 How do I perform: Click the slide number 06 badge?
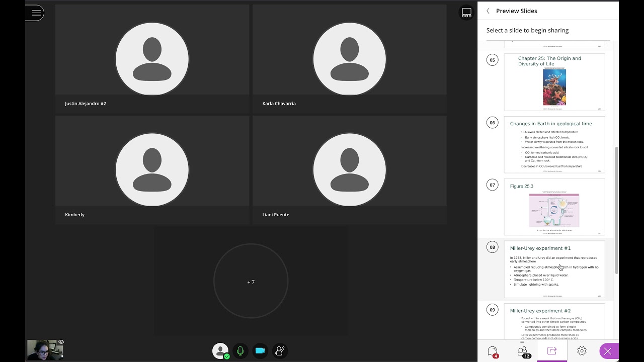click(492, 122)
